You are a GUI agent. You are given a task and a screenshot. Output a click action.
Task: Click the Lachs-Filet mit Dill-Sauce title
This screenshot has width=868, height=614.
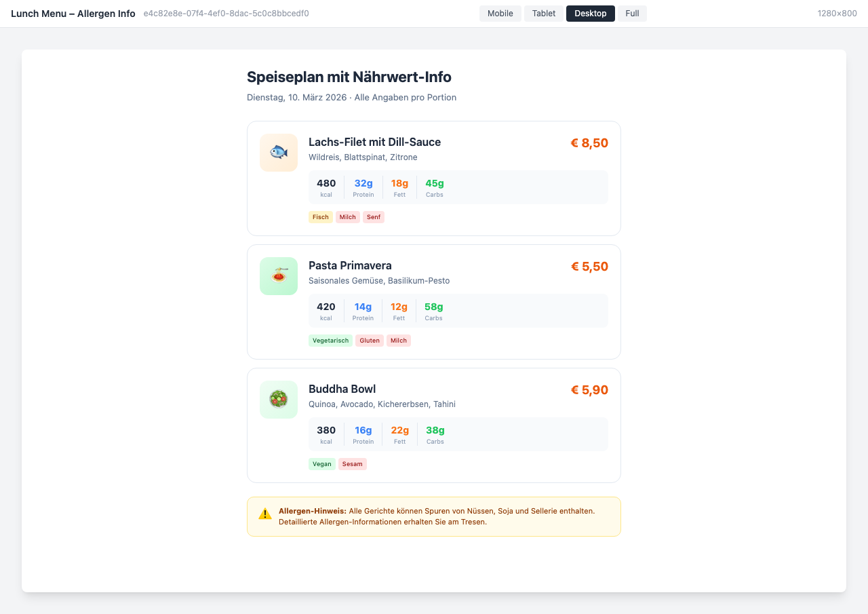[x=374, y=142]
